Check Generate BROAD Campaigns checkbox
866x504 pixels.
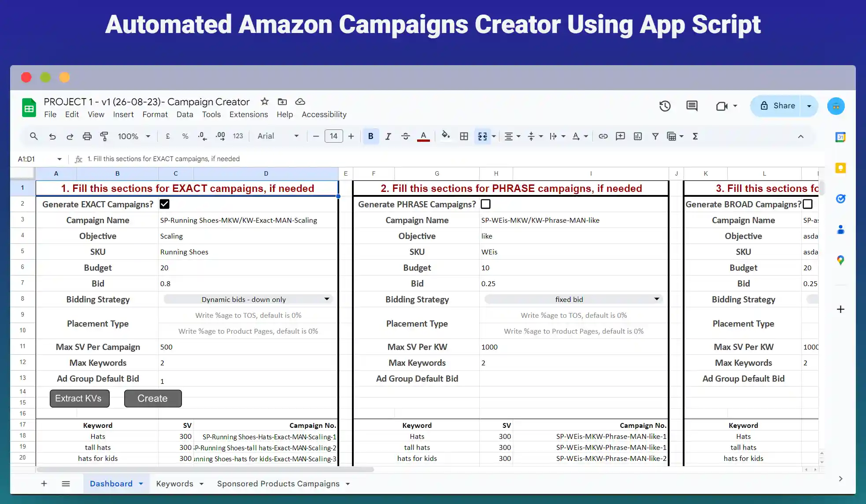coord(807,204)
